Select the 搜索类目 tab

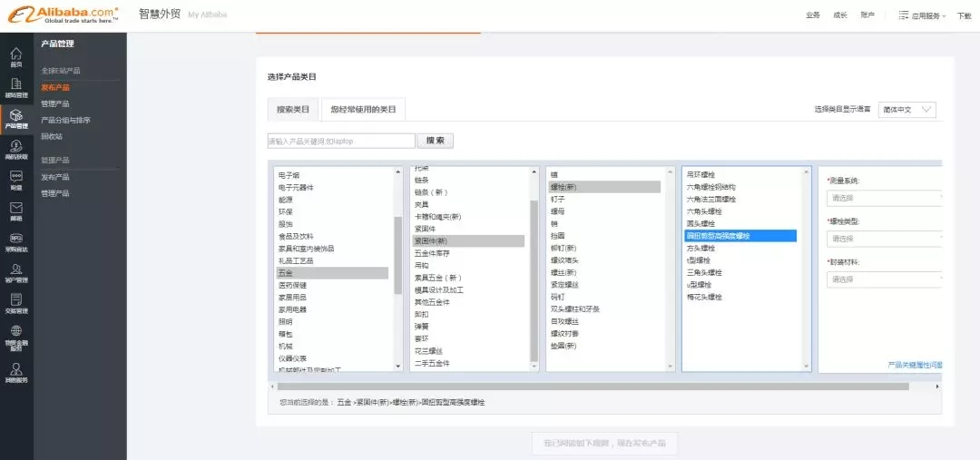292,109
